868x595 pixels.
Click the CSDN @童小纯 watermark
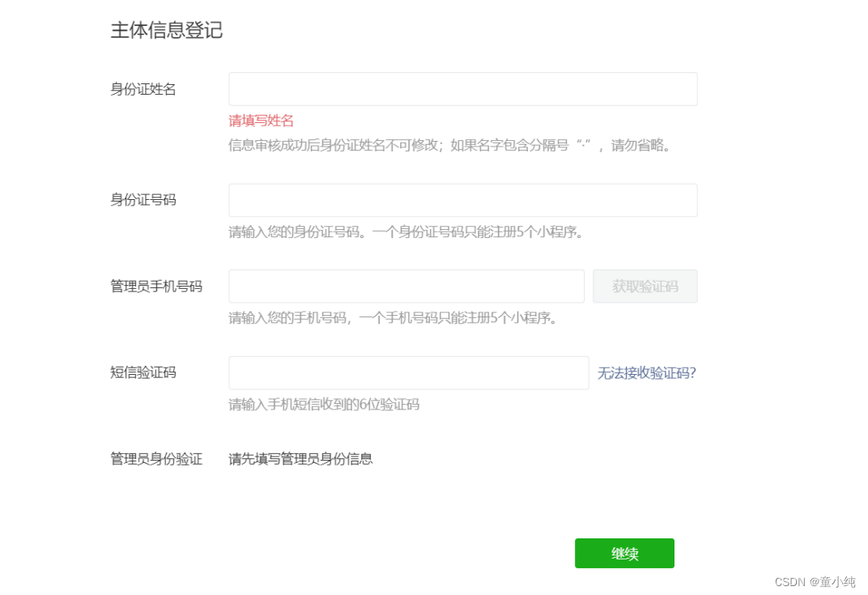[x=815, y=582]
